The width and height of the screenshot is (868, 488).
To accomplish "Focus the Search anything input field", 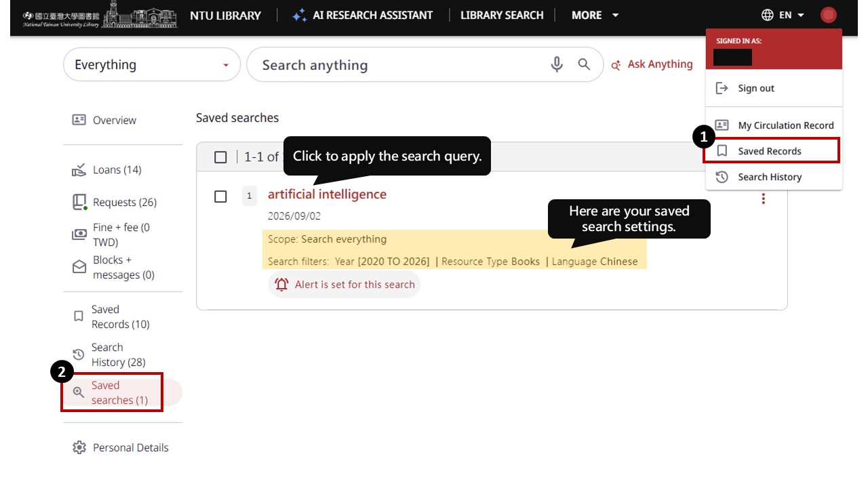I will pos(400,65).
